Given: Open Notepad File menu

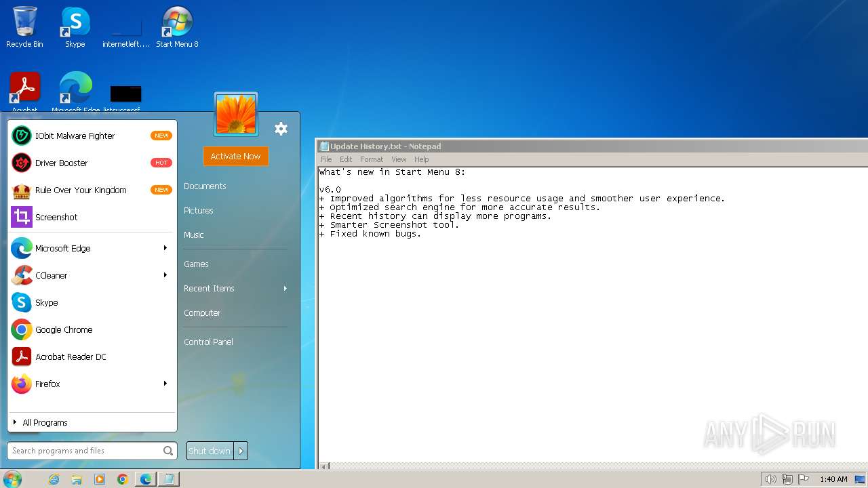Looking at the screenshot, I should pos(326,159).
